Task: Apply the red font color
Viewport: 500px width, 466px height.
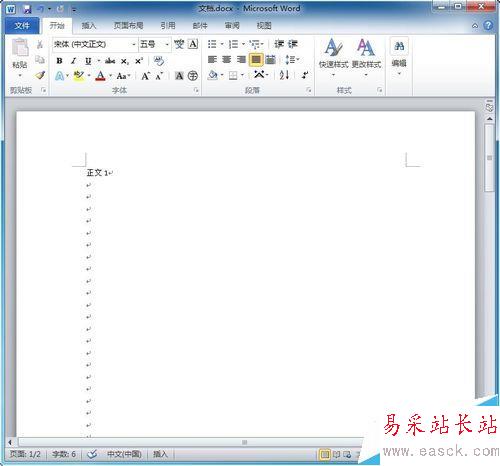Action: pyautogui.click(x=100, y=76)
